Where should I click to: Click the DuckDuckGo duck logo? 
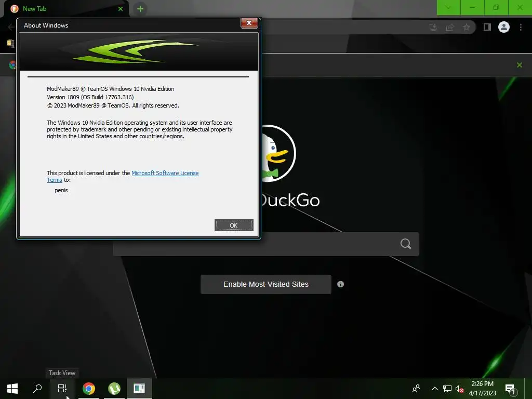[278, 153]
